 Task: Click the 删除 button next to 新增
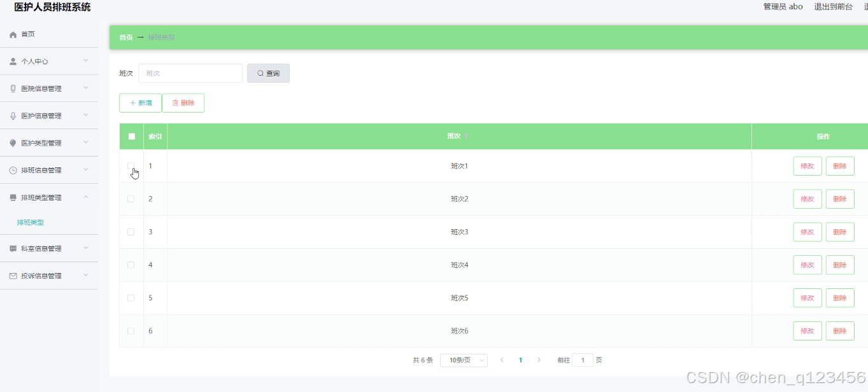[183, 103]
